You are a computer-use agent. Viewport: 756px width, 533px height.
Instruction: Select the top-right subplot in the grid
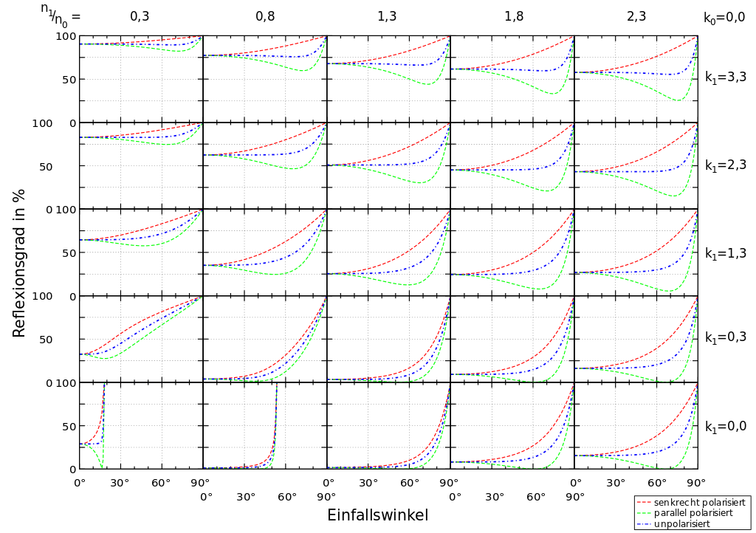coord(636,79)
